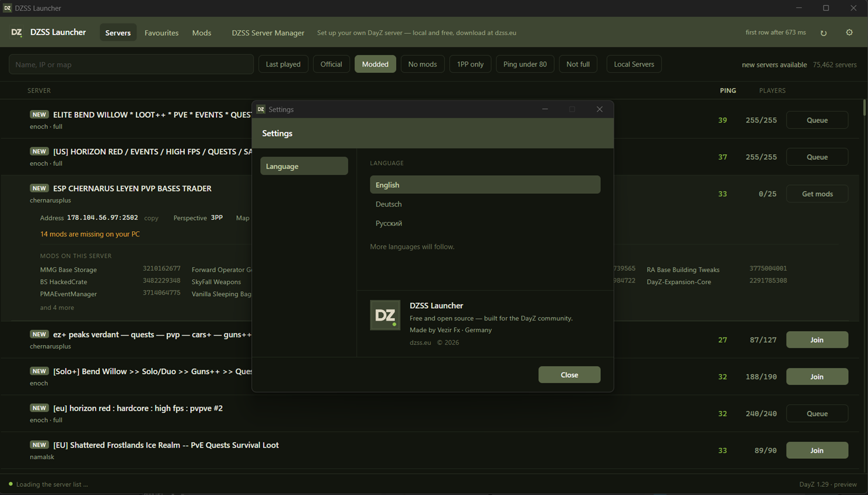This screenshot has width=868, height=495.
Task: Queue for [eu] horizon red hardcore server
Action: tap(817, 413)
